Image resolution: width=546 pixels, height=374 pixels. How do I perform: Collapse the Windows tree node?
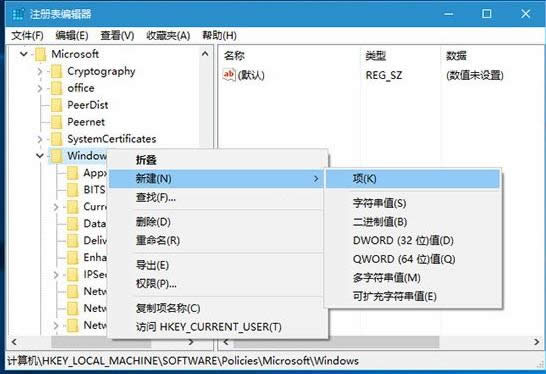pyautogui.click(x=40, y=156)
